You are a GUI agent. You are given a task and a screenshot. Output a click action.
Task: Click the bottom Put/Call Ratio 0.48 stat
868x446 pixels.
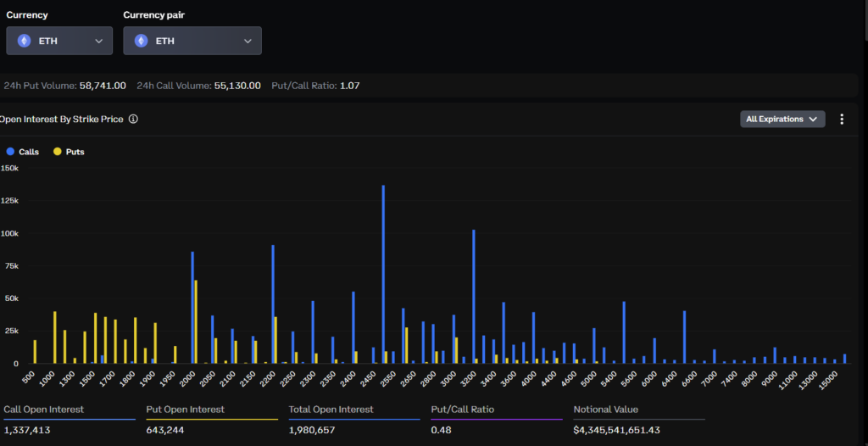coord(440,430)
